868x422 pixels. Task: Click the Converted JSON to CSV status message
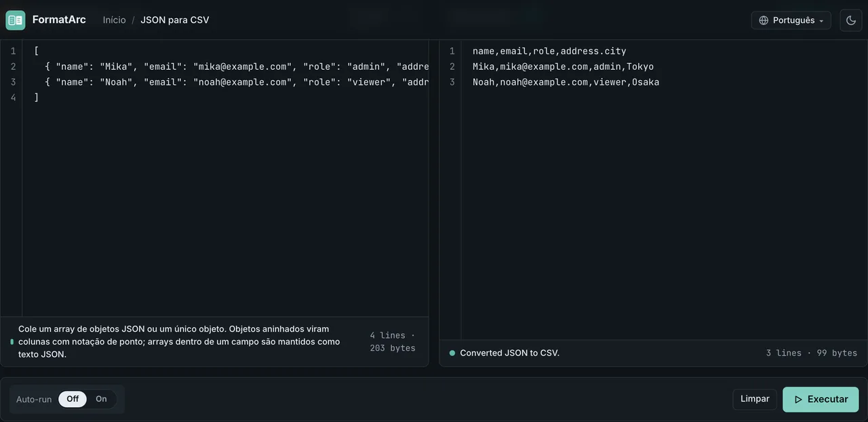tap(509, 353)
